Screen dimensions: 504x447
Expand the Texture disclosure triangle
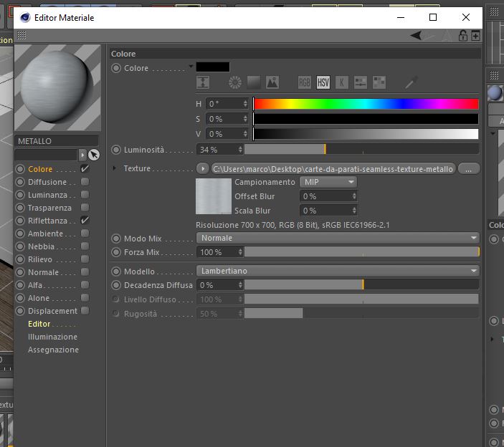(x=114, y=168)
